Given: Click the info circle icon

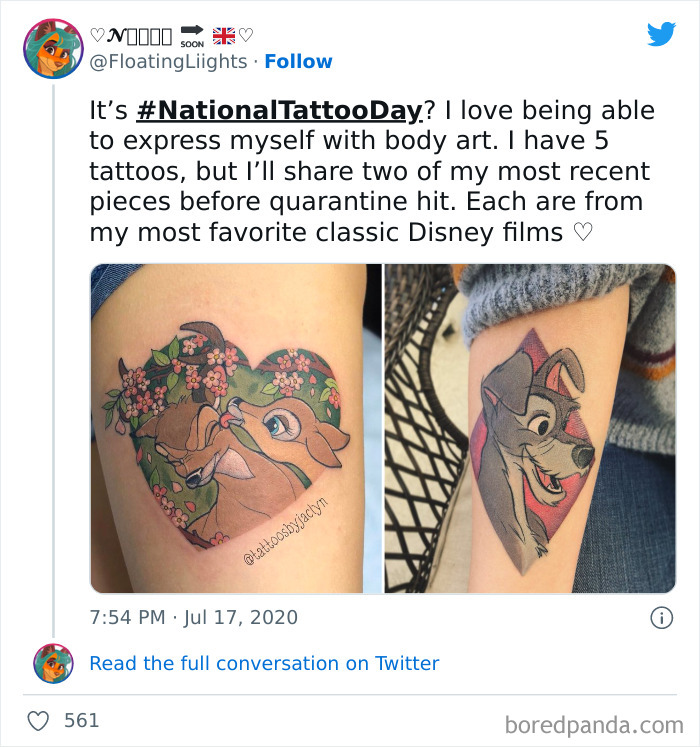Looking at the screenshot, I should (x=661, y=618).
